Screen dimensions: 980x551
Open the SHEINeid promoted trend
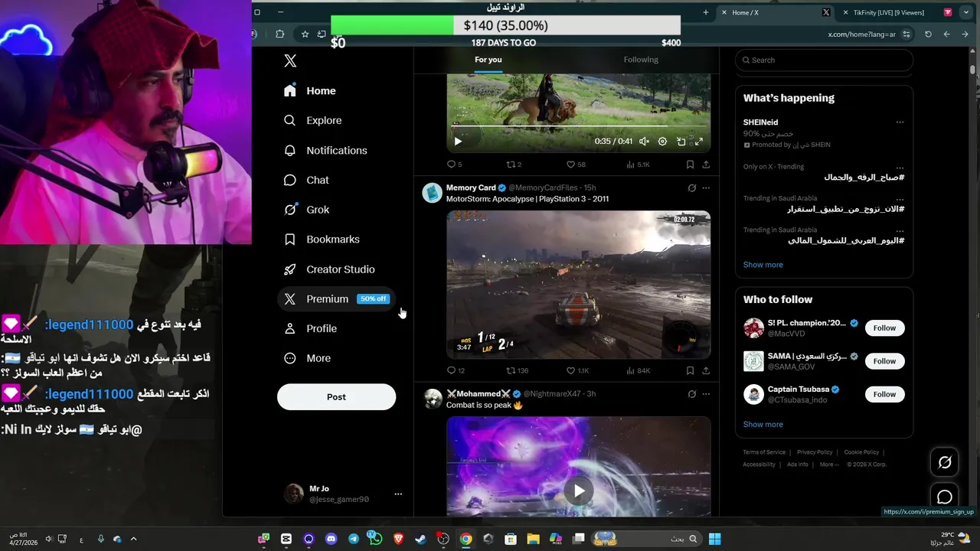click(824, 133)
